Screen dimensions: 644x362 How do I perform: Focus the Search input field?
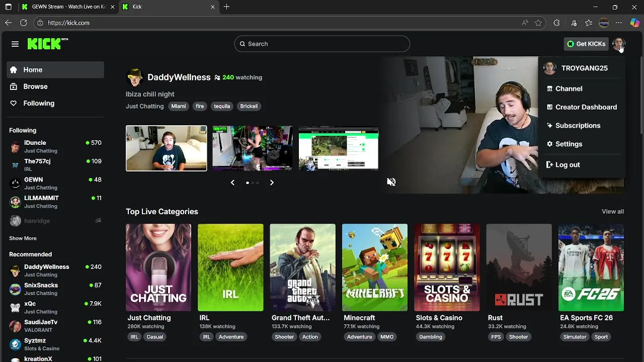322,44
